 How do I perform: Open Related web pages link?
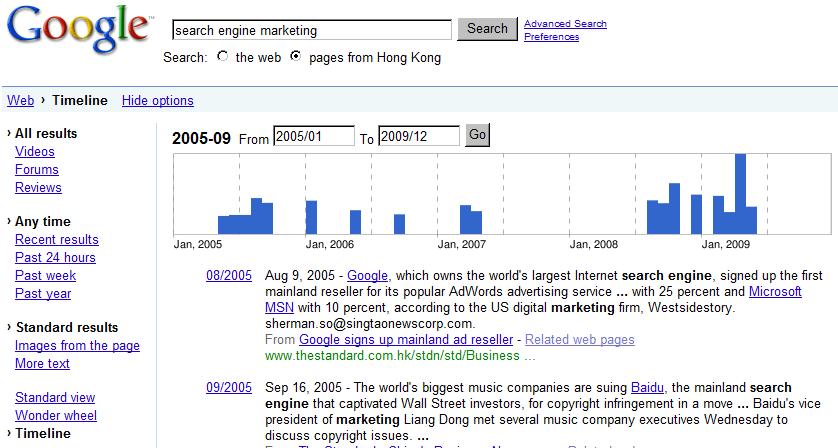579,340
